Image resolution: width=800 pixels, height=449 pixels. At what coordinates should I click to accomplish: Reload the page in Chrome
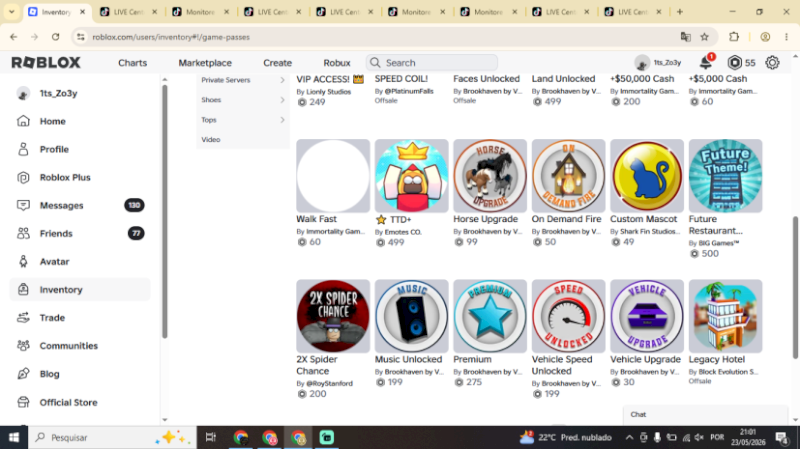[x=56, y=37]
